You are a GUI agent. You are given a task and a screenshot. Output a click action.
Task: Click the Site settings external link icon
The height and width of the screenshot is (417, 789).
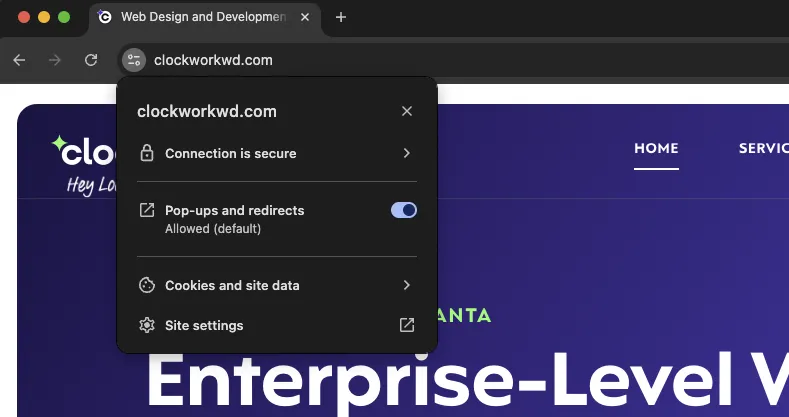tap(407, 325)
